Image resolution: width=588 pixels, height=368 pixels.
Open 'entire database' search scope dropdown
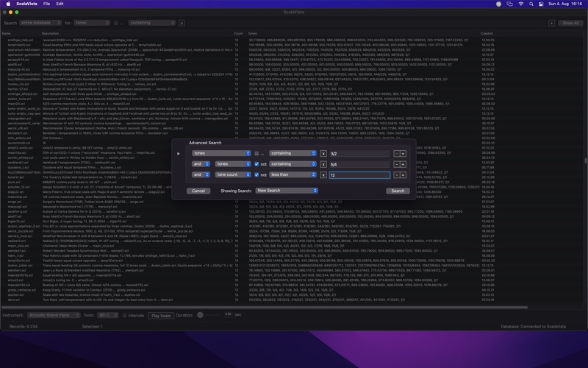40,23
